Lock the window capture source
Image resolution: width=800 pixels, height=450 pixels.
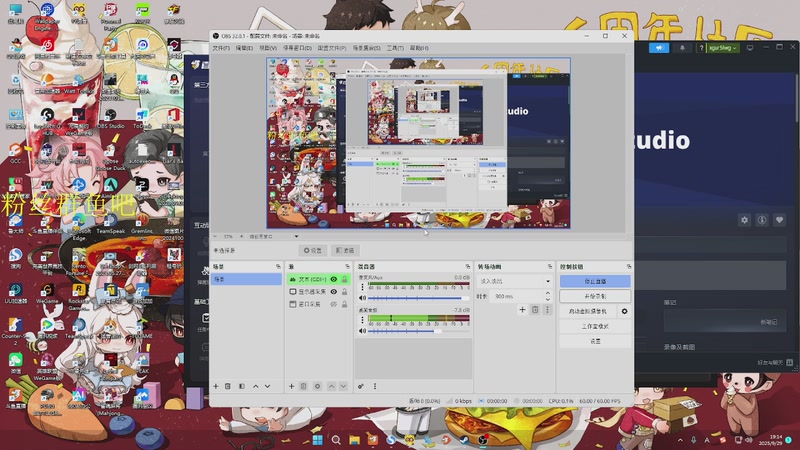coord(344,304)
